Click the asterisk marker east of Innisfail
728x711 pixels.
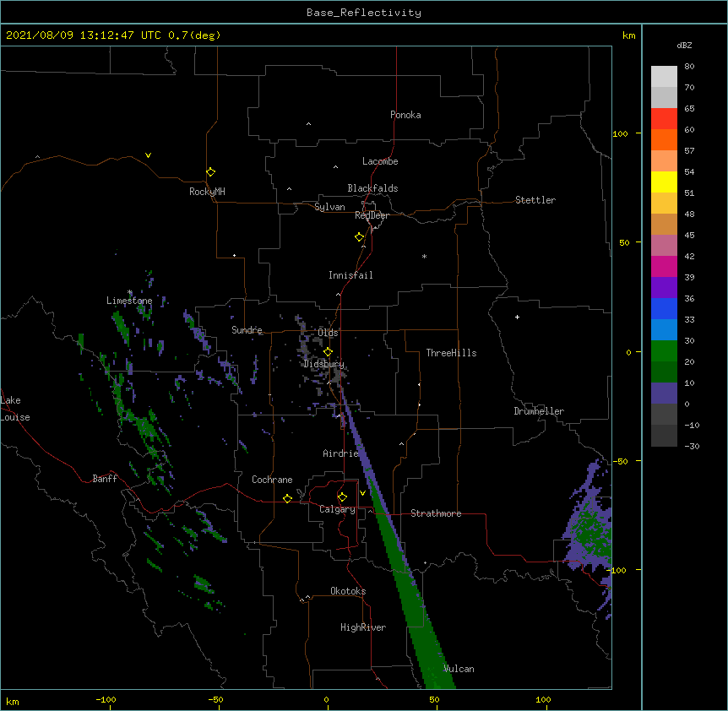[424, 256]
